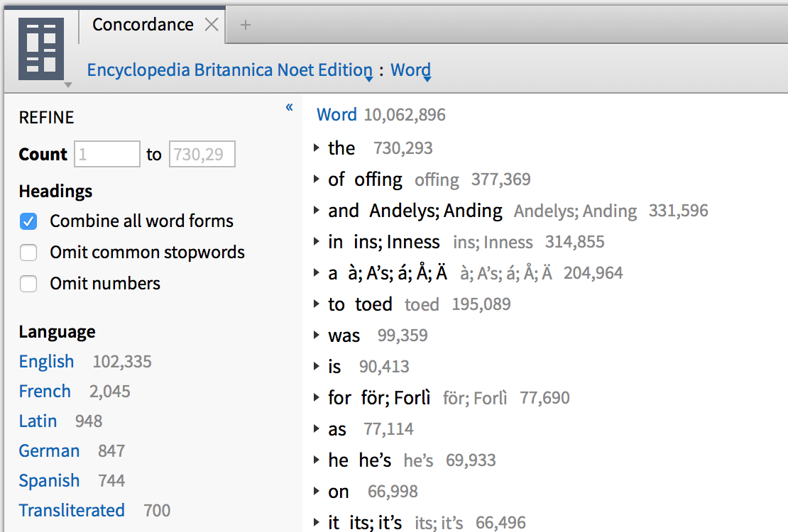Filter by German language

coord(49,450)
